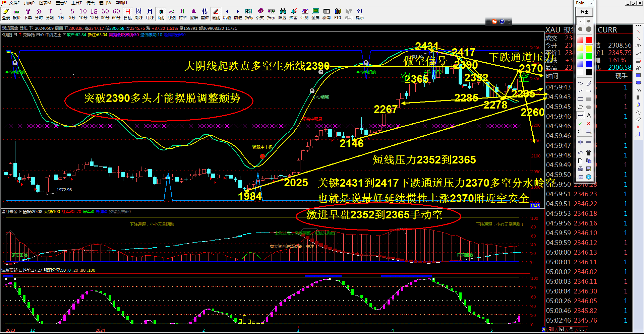
Task: Select the smallest pen size dot
Action: pos(580,21)
